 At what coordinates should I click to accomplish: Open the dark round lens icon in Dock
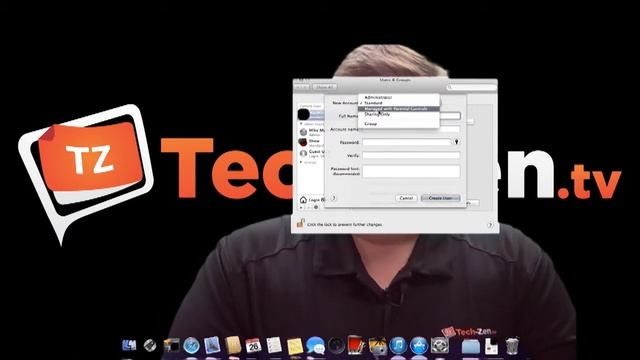pyautogui.click(x=337, y=346)
